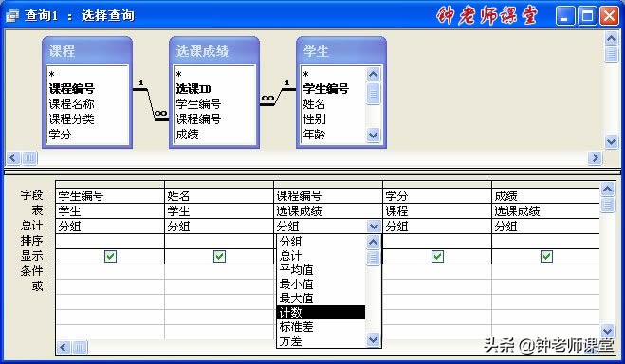This screenshot has width=625, height=364.
Task: Select 选课ID field in 选课成绩 table
Action: pos(193,89)
